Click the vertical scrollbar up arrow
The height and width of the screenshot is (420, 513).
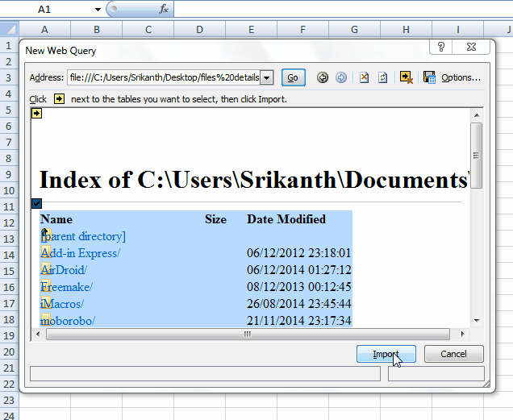click(x=477, y=115)
